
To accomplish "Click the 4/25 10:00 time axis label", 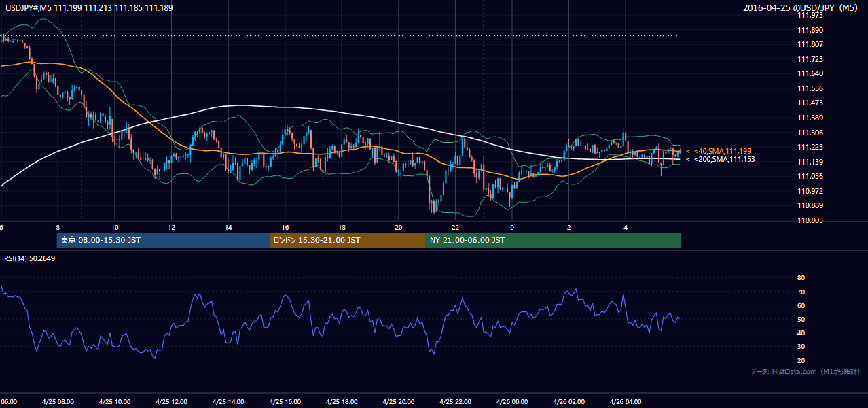I will [114, 401].
